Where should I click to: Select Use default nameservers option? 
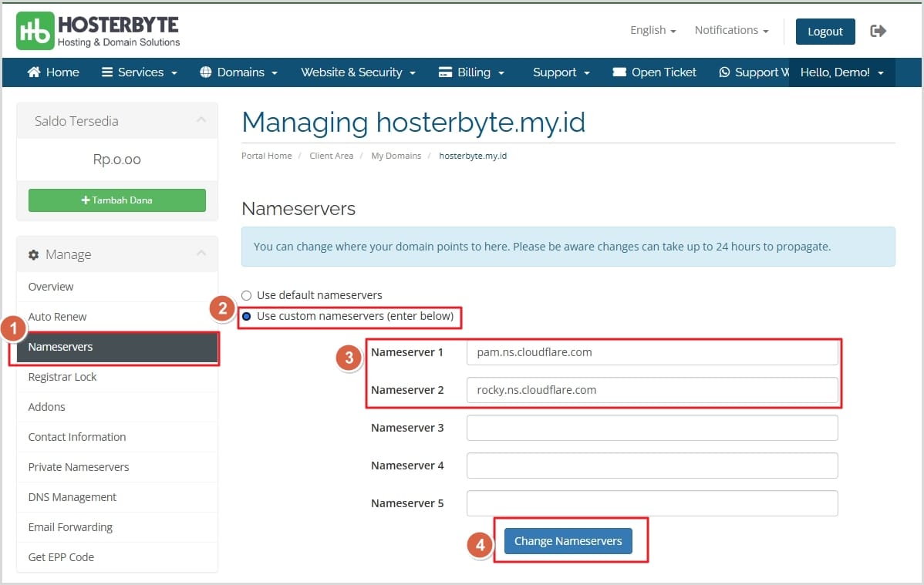click(x=247, y=295)
